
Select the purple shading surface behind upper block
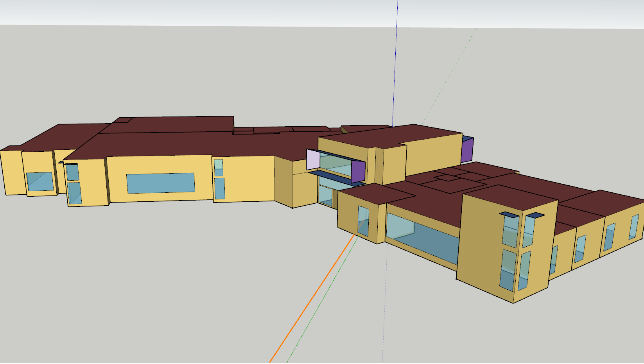point(466,151)
